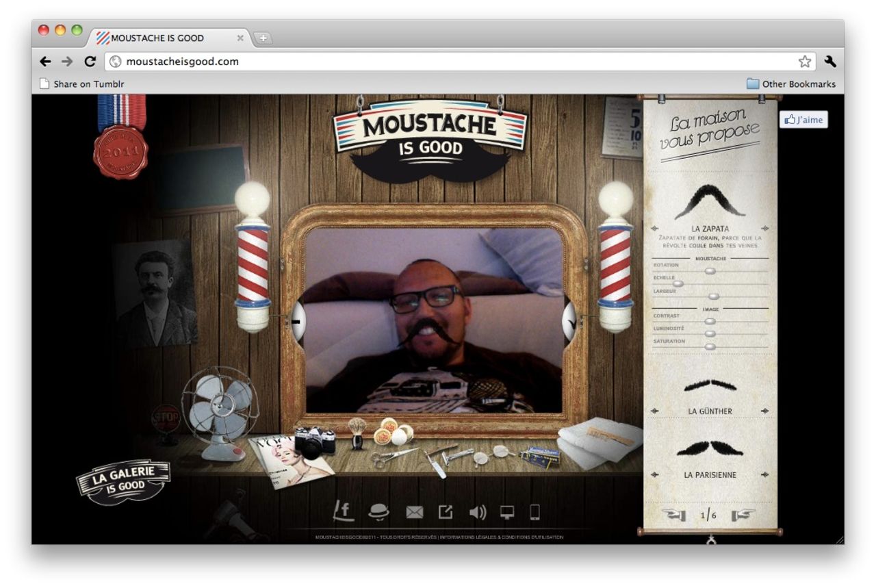876x588 pixels.
Task: Go to next moustache page with right pointing hand
Action: pos(743,515)
